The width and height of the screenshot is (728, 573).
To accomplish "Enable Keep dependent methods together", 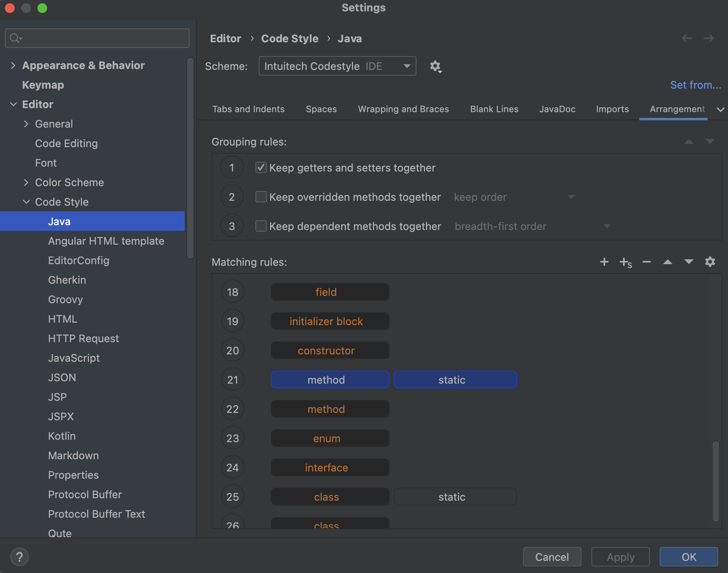I will [261, 226].
